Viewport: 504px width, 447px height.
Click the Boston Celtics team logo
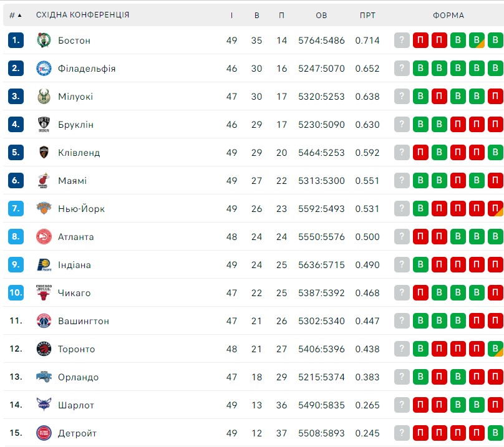pos(44,40)
